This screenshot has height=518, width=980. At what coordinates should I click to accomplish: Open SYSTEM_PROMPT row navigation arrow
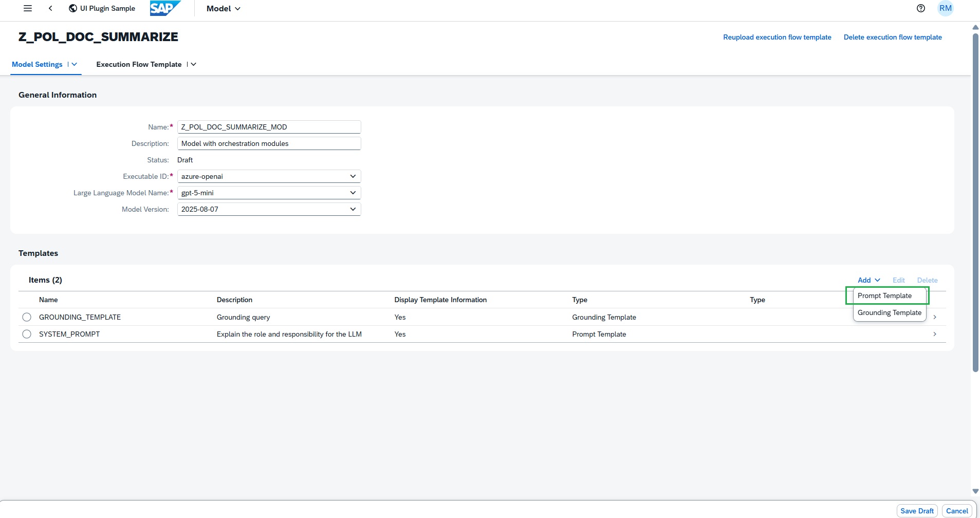tap(935, 334)
